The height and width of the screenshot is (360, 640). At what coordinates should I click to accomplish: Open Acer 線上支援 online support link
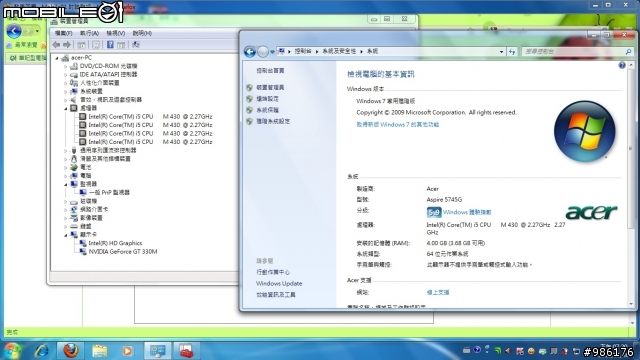tap(438, 292)
